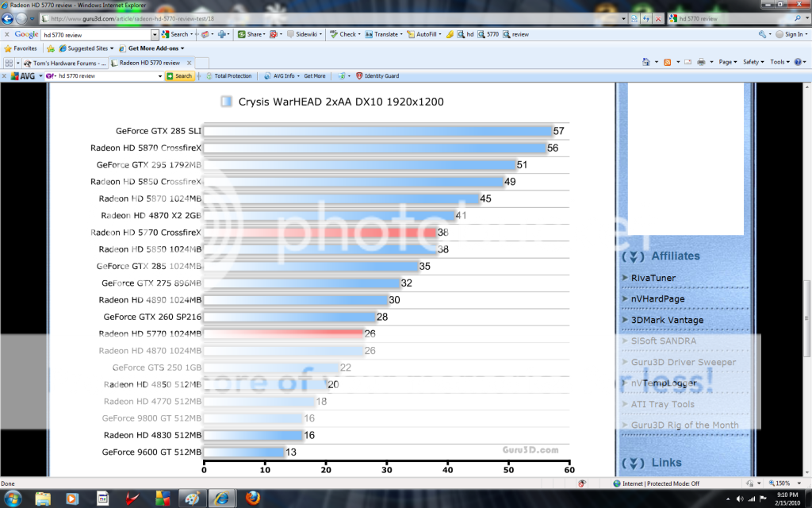Open AVG Info dropdown
Screen dimensions: 812x508
[282, 75]
